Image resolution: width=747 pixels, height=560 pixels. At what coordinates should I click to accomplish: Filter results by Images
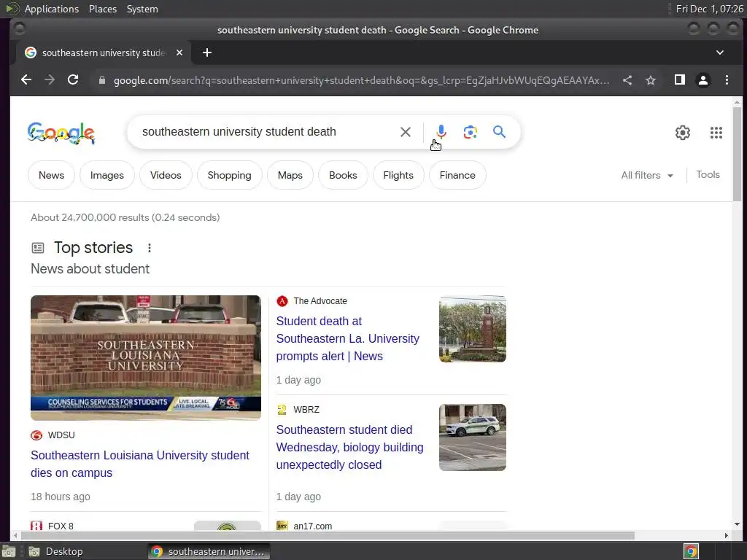point(107,175)
